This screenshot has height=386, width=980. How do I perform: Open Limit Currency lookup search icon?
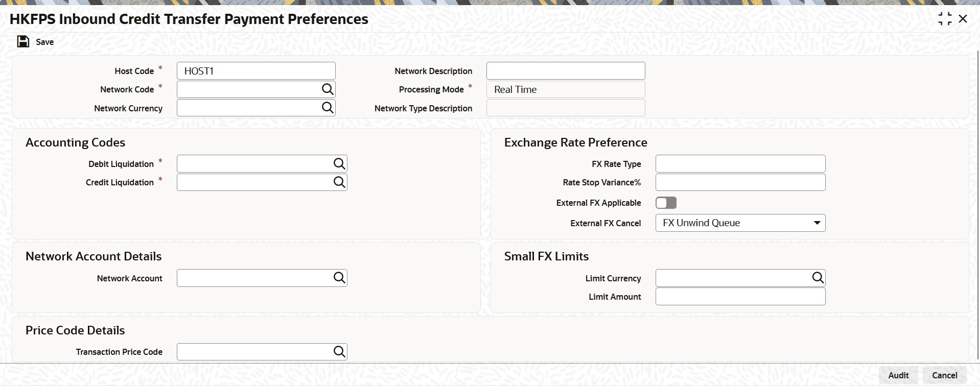click(818, 278)
